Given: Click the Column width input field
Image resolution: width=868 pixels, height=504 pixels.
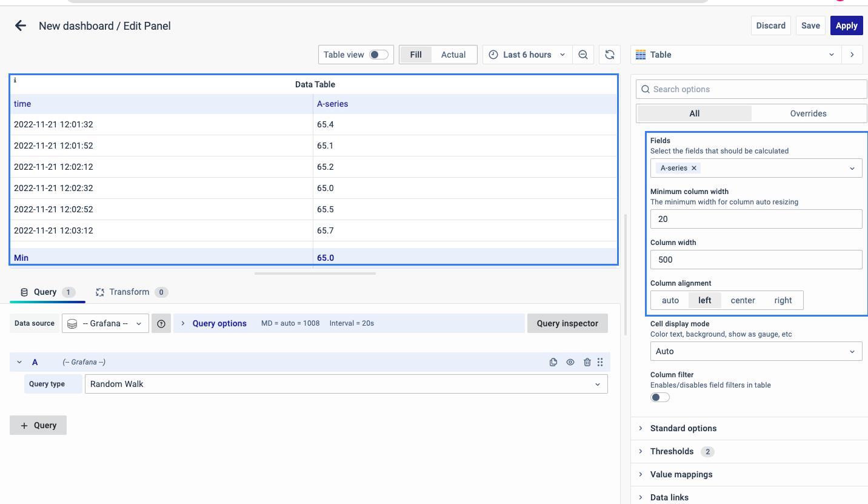Looking at the screenshot, I should click(756, 260).
